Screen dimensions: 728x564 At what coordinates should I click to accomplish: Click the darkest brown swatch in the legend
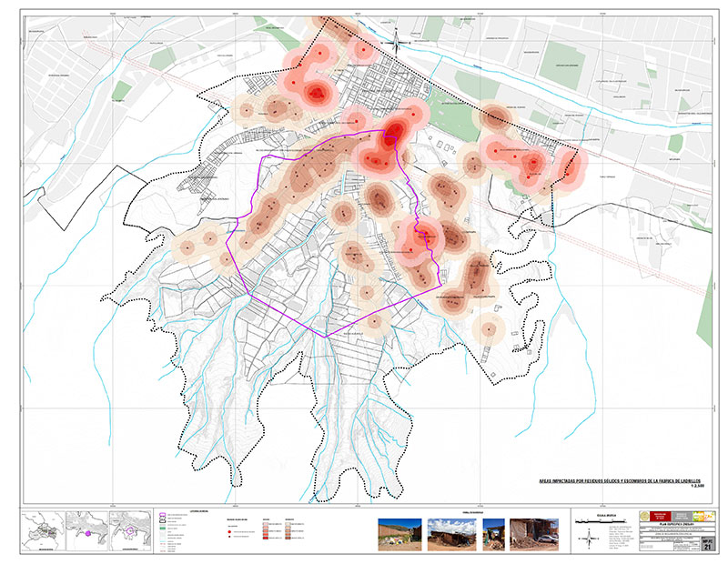288,538
